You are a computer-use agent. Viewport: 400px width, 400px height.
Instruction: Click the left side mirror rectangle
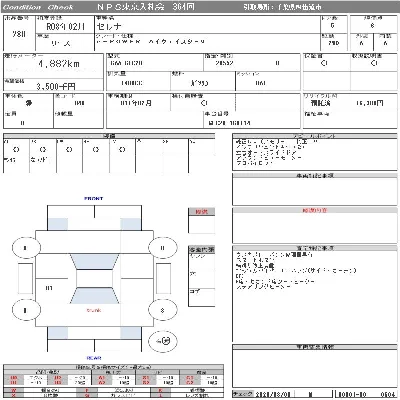pos(25,278)
